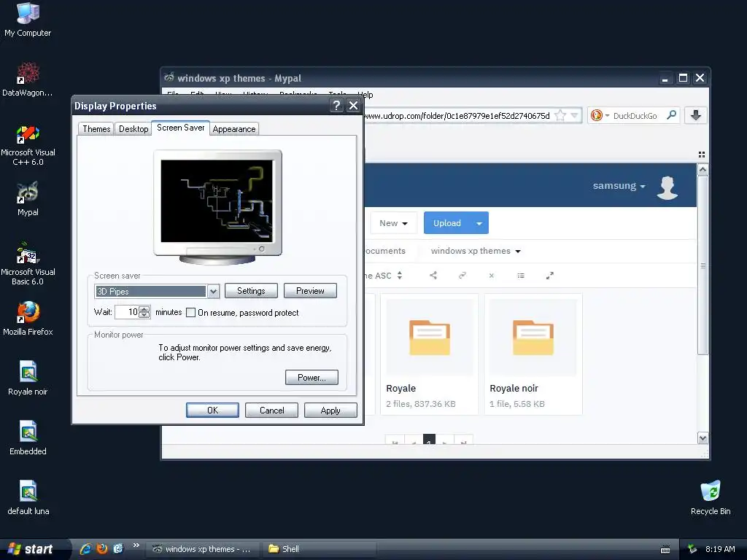Click the DuckDuckGo search magnifier icon
747x560 pixels.
tap(671, 114)
